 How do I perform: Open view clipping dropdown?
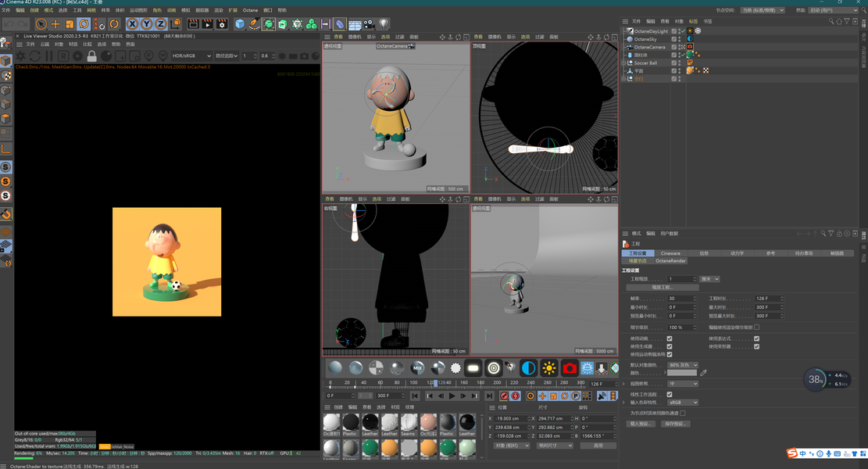(683, 384)
